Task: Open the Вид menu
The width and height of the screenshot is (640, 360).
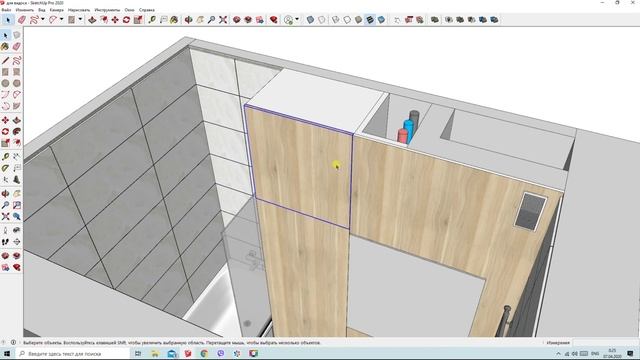Action: coord(42,10)
